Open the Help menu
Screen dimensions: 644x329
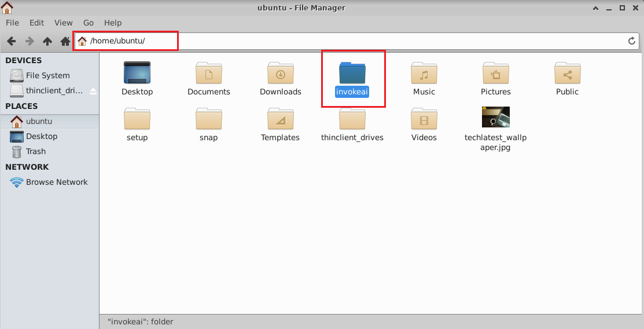tap(112, 23)
